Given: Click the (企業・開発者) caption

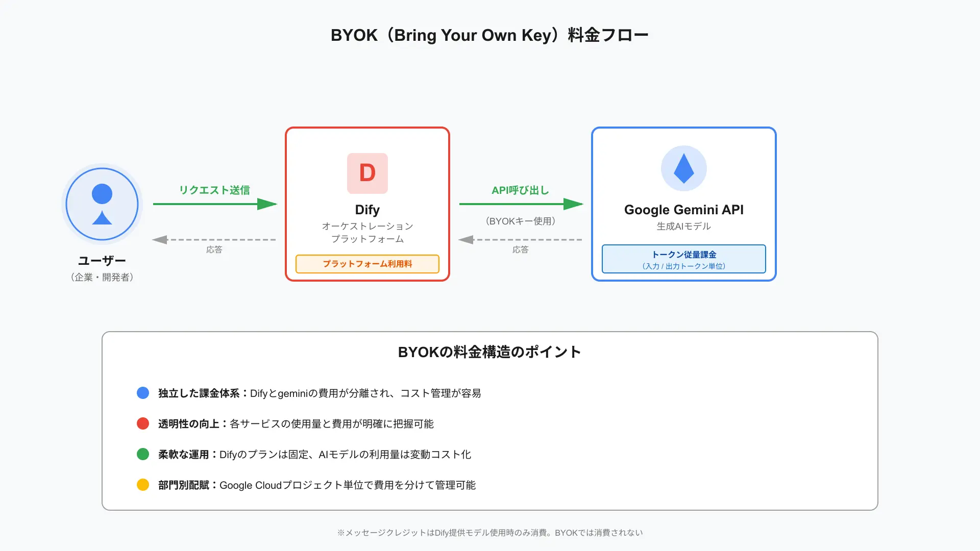Looking at the screenshot, I should coord(102,277).
